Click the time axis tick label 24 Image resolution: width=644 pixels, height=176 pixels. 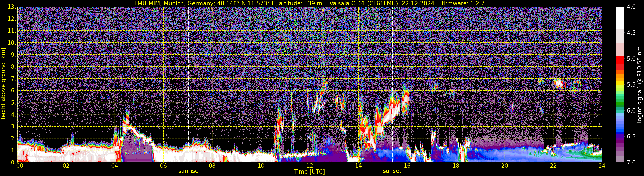(x=602, y=166)
